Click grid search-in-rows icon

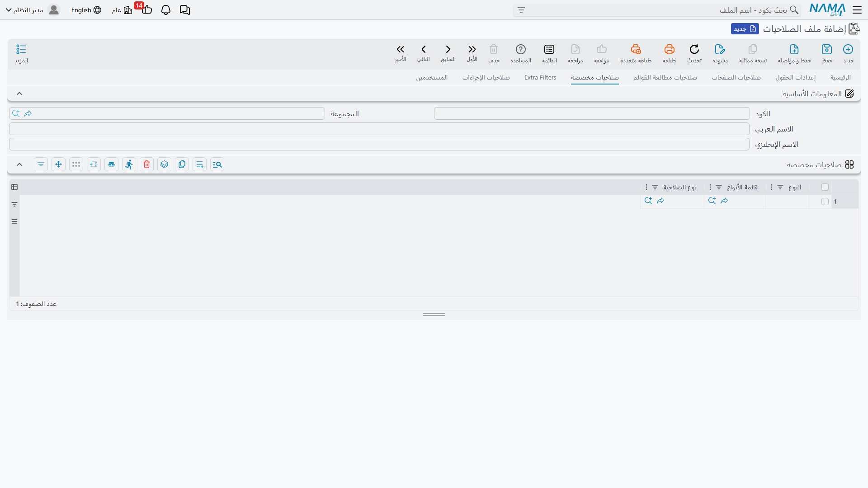217,164
